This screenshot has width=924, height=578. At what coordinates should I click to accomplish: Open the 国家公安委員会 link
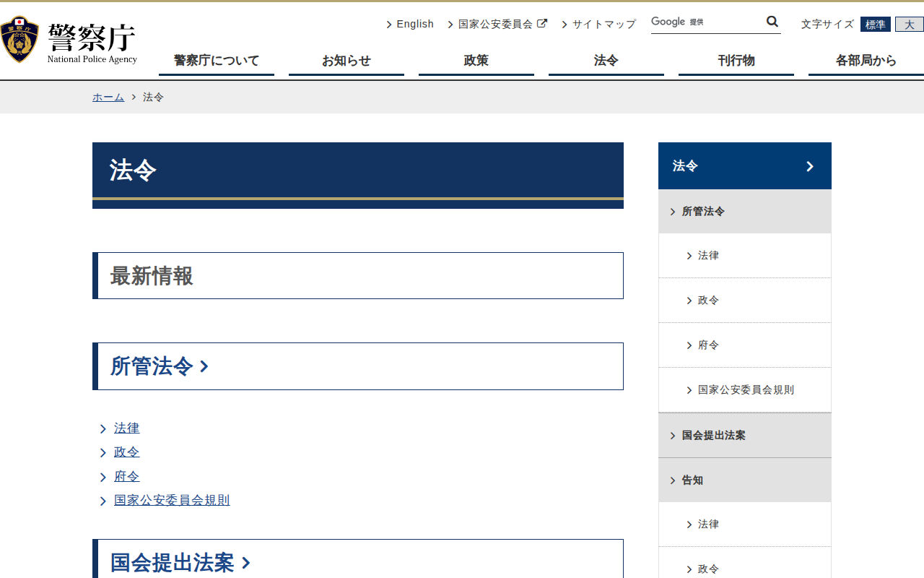click(495, 24)
